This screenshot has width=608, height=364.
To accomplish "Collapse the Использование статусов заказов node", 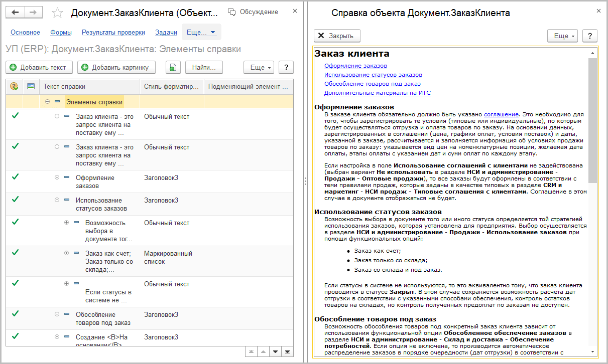I will click(57, 200).
